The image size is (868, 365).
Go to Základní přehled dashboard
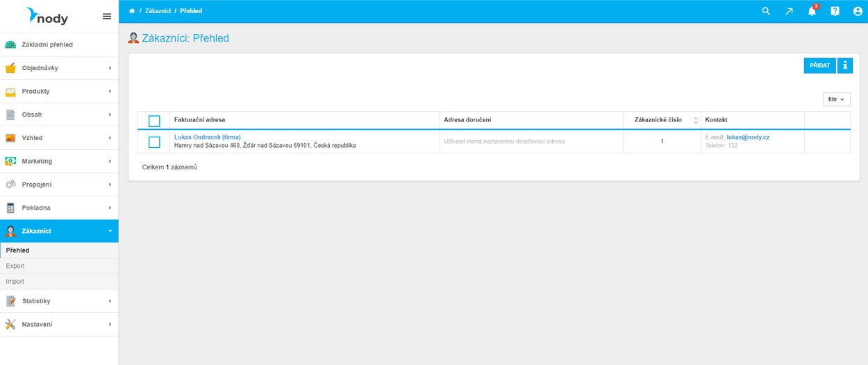[47, 44]
